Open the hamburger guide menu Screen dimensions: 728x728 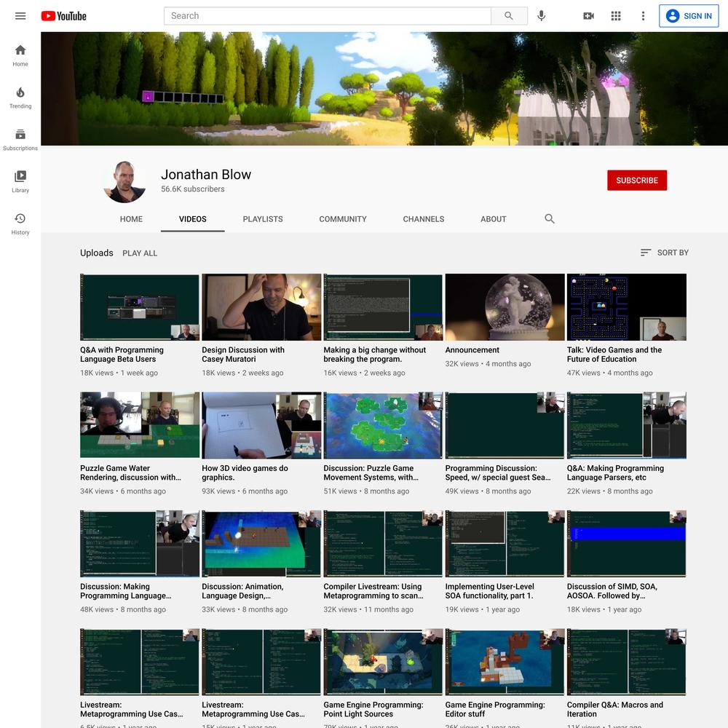[x=20, y=16]
